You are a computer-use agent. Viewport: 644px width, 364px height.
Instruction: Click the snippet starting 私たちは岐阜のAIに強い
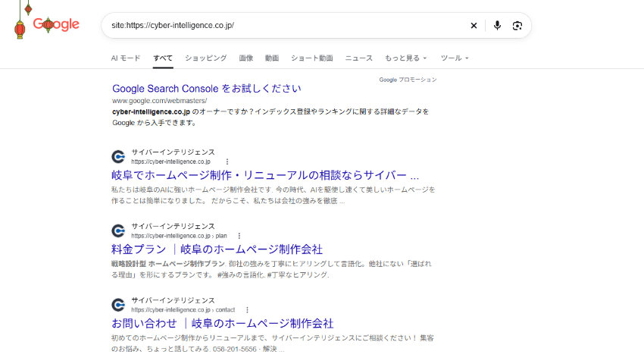[x=273, y=195]
